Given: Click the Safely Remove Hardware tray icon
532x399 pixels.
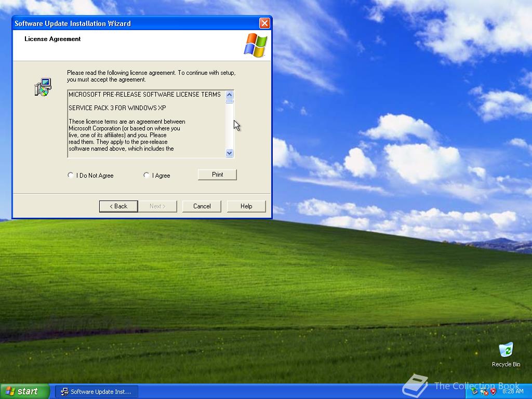Looking at the screenshot, I should click(474, 392).
